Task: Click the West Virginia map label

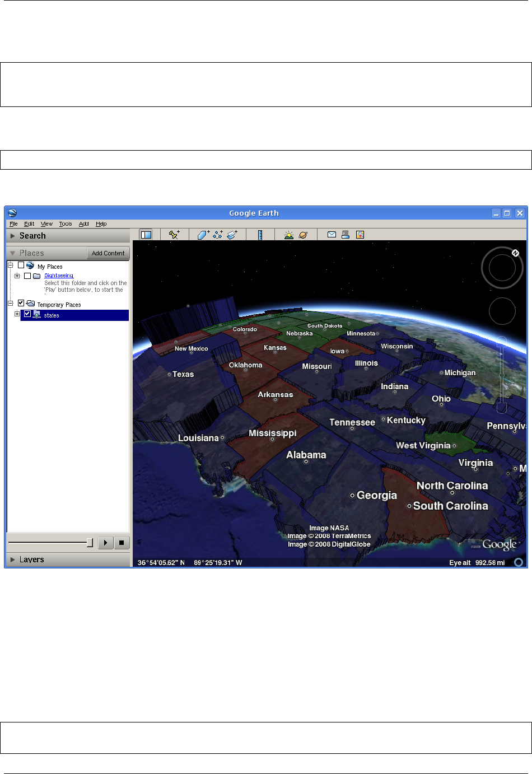Action: [423, 445]
